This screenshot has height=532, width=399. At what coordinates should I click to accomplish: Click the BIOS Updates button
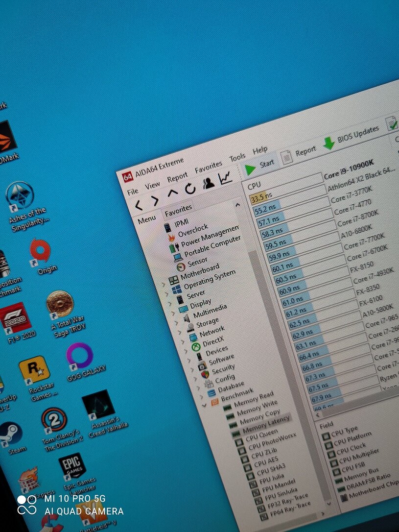point(351,138)
